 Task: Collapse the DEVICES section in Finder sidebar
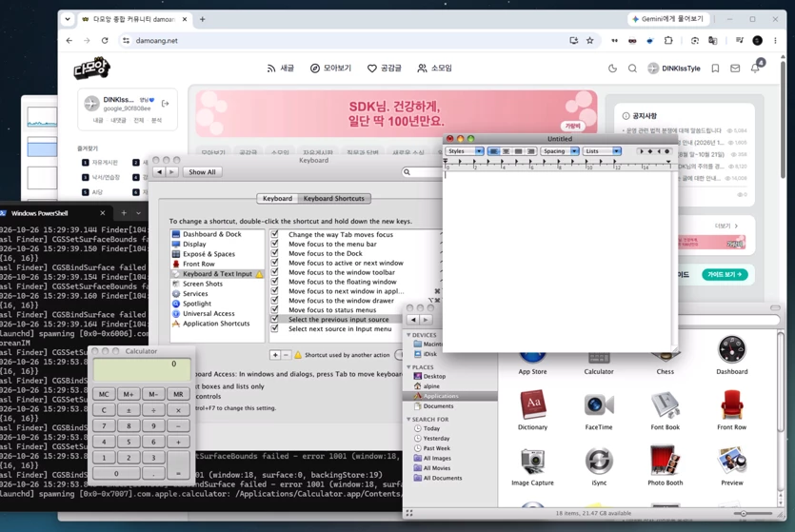tap(408, 335)
